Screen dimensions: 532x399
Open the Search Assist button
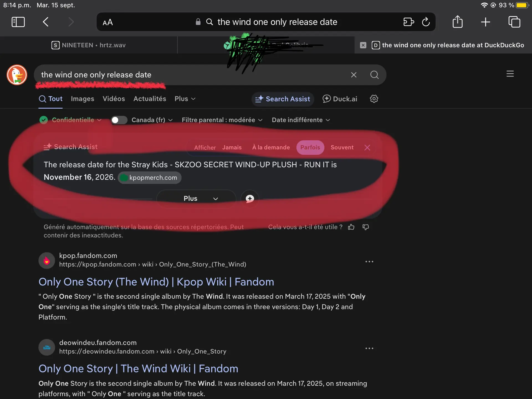(283, 99)
